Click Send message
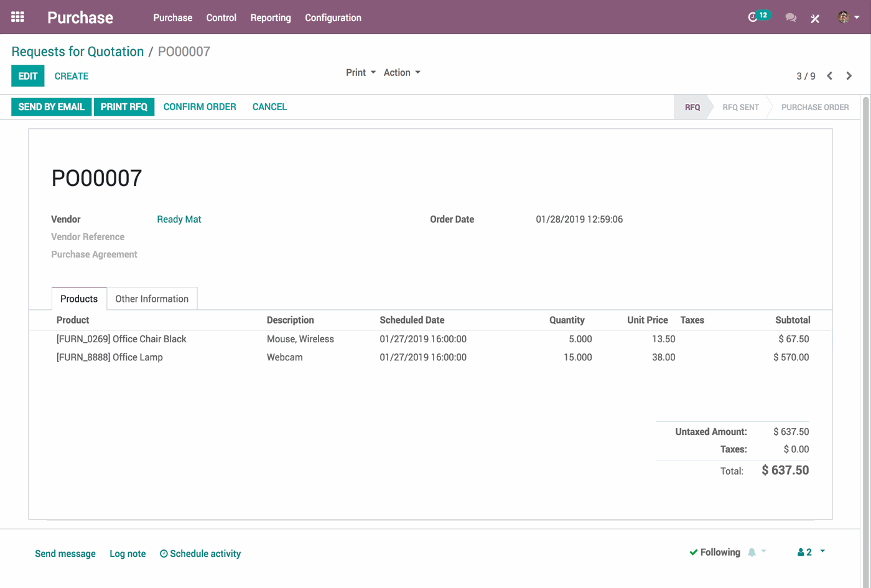The height and width of the screenshot is (588, 871). (x=65, y=553)
